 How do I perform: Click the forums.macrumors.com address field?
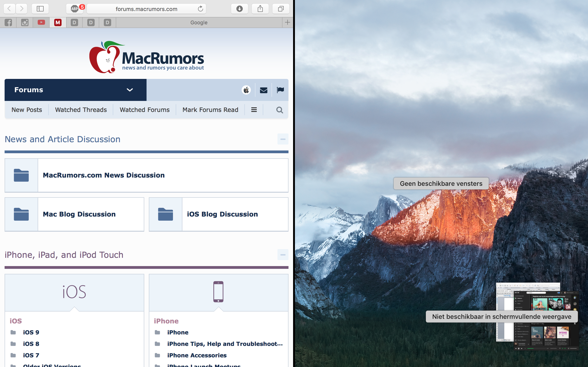[x=146, y=9]
